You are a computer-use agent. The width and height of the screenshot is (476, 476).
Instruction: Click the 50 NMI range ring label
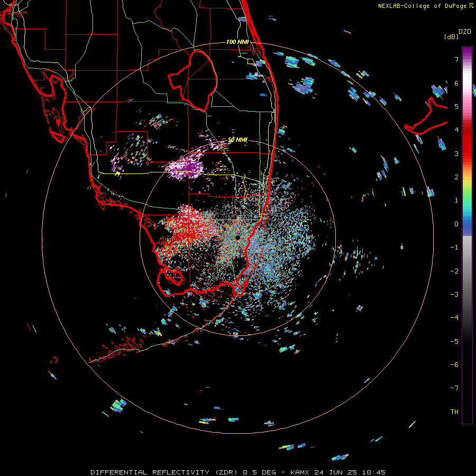237,140
